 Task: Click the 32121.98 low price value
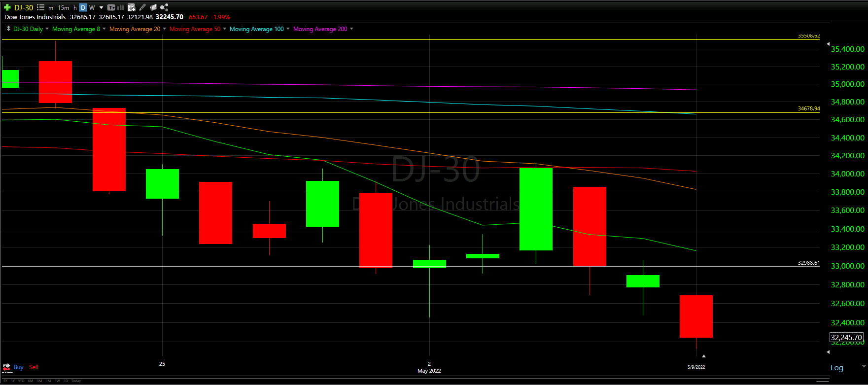click(140, 17)
